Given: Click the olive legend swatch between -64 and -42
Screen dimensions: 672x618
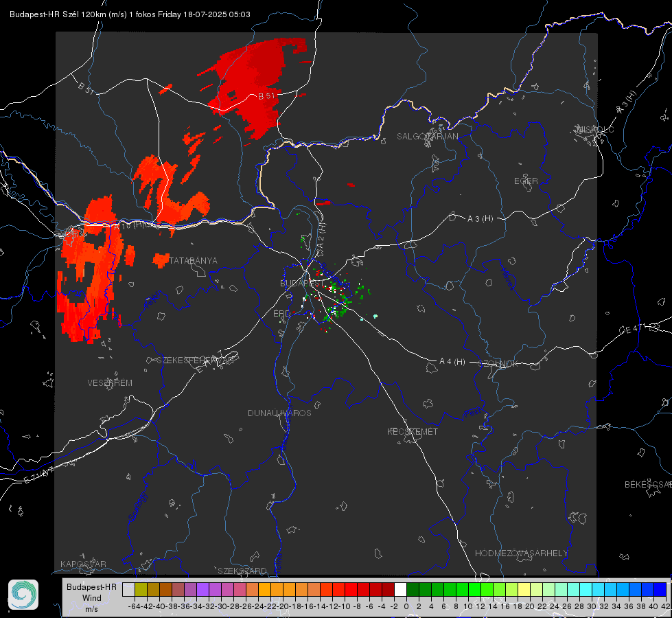Looking at the screenshot, I should point(141,589).
